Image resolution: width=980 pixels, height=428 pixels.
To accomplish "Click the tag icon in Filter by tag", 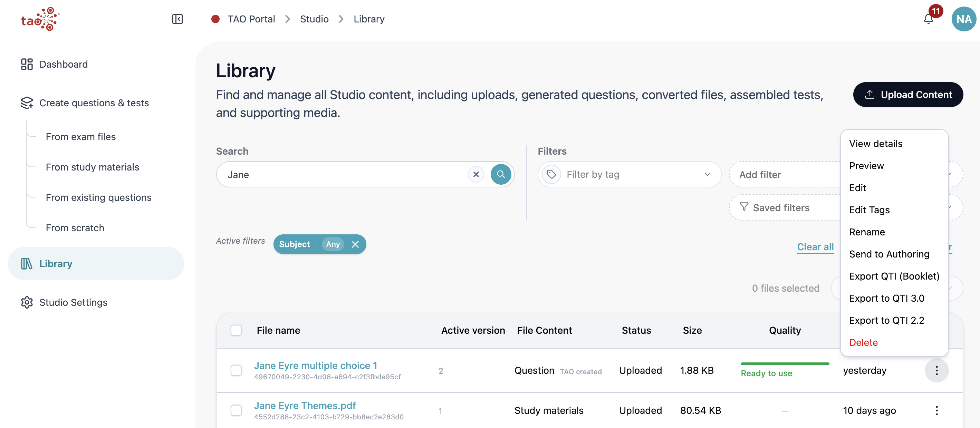I will tap(551, 174).
